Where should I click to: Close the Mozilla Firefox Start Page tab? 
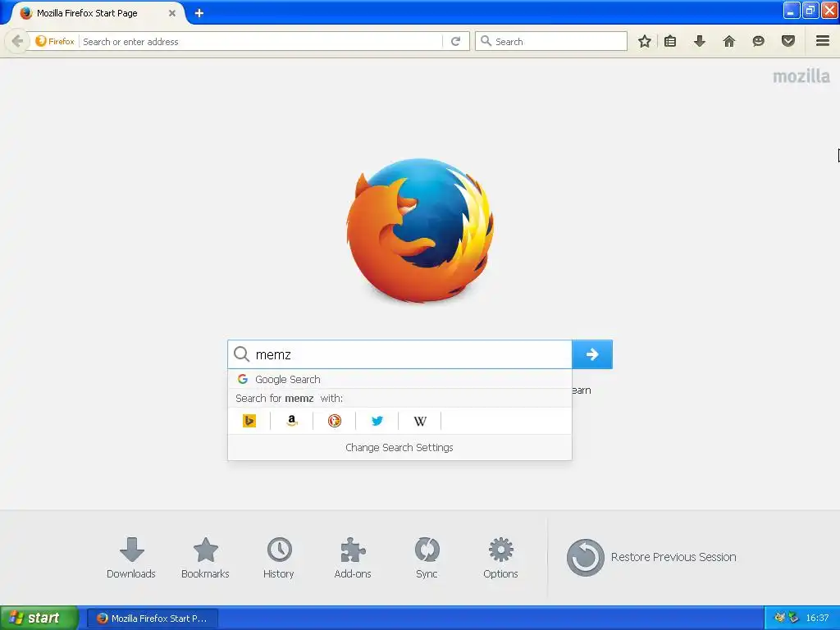point(172,13)
